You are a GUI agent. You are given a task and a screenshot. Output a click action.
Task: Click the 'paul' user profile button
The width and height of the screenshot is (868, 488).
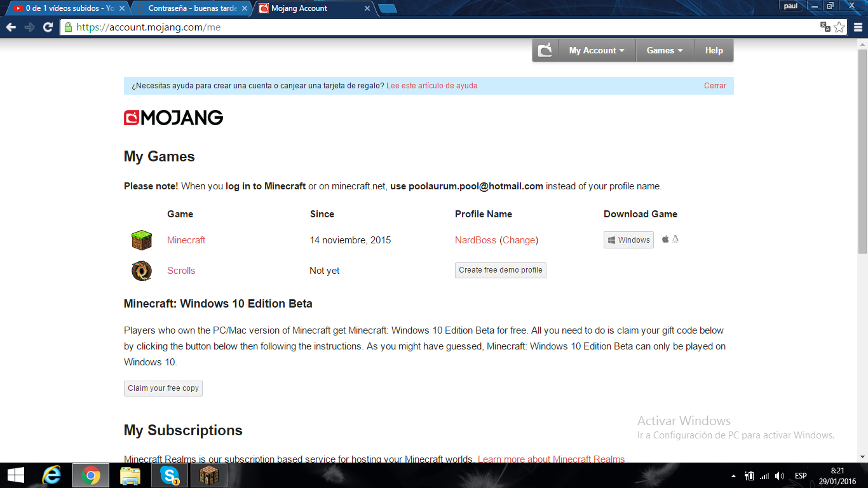point(790,6)
